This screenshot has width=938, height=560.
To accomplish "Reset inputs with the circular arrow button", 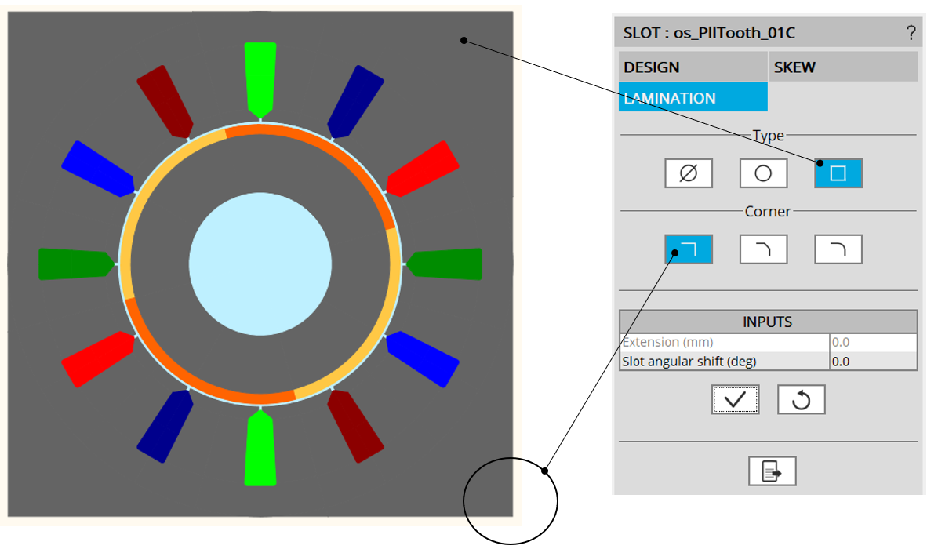I will click(801, 399).
